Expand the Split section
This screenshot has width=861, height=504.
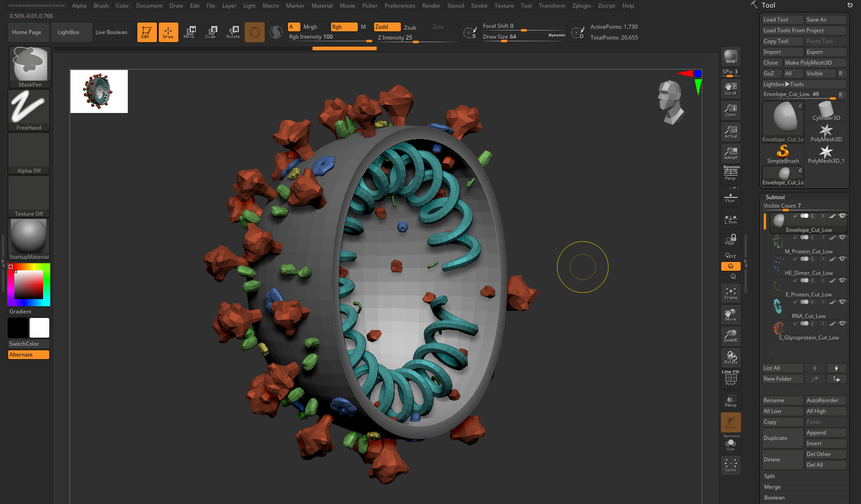point(769,476)
